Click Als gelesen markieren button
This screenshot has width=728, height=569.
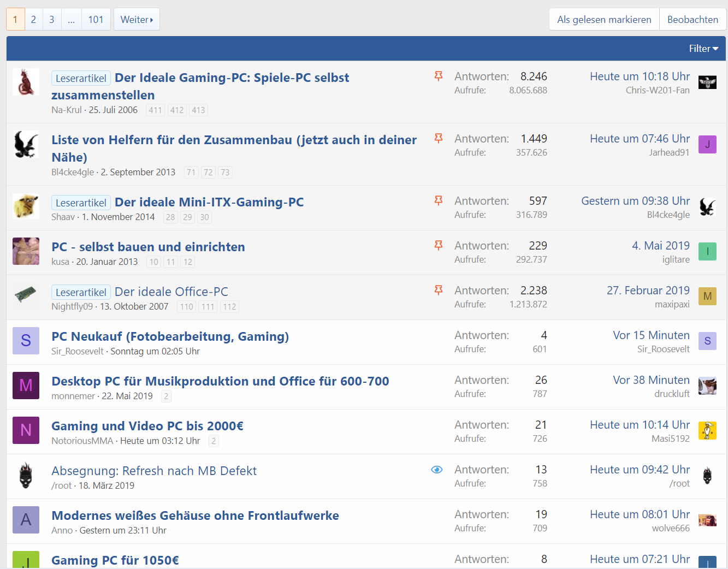[604, 19]
